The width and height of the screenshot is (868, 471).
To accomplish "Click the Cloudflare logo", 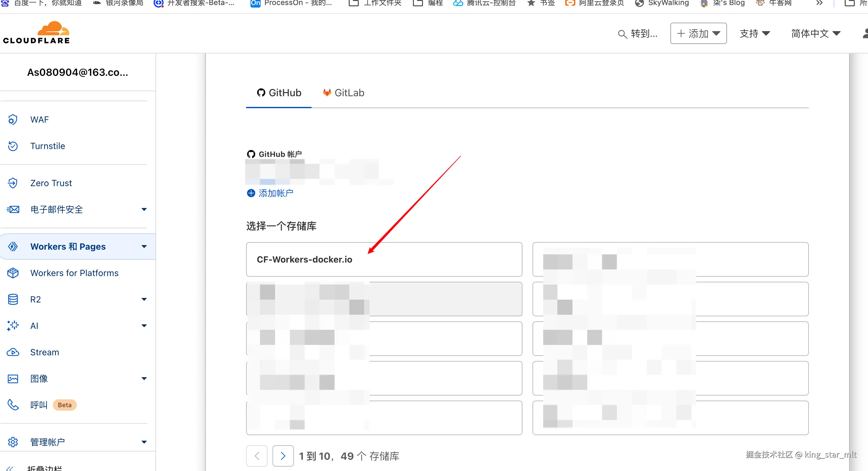I will pos(36,33).
